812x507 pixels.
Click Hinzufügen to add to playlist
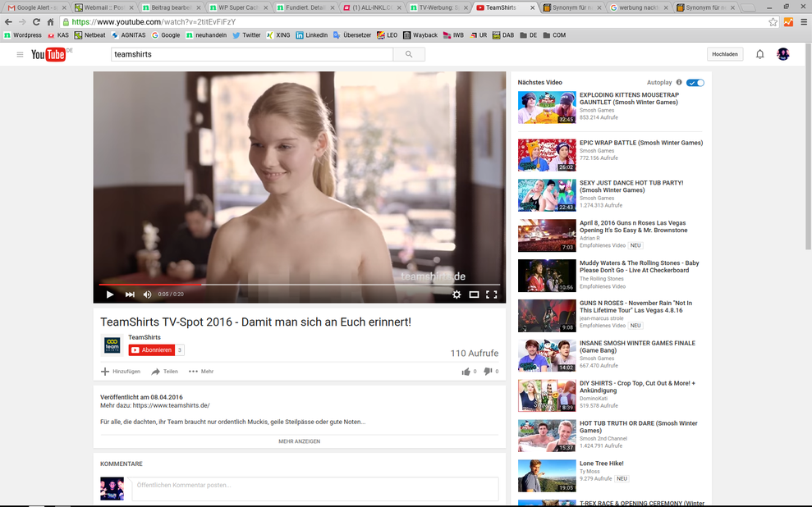121,372
